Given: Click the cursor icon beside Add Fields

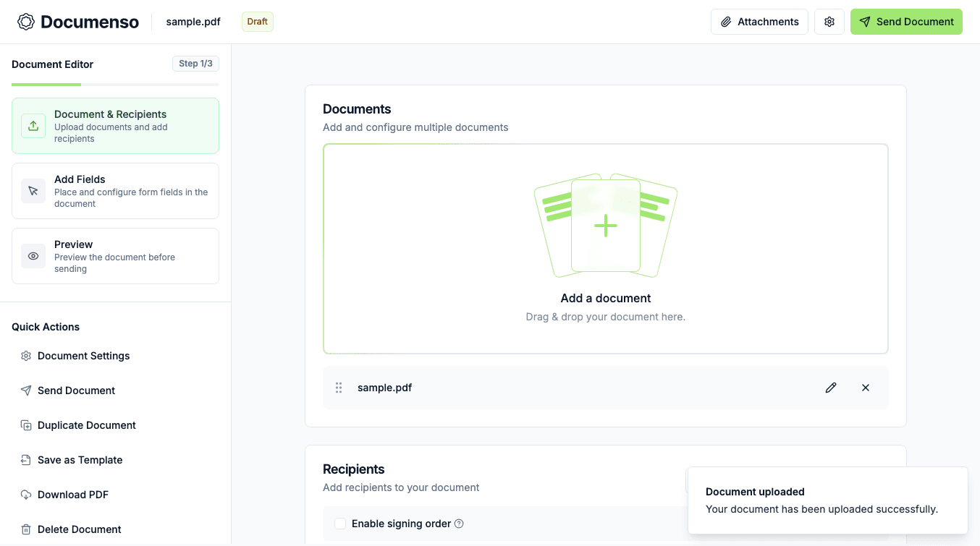Looking at the screenshot, I should [33, 191].
